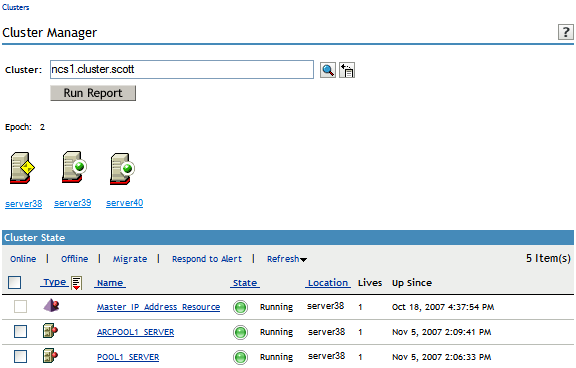Click the object history icon beside cluster field
The width and height of the screenshot is (576, 368).
pos(347,70)
